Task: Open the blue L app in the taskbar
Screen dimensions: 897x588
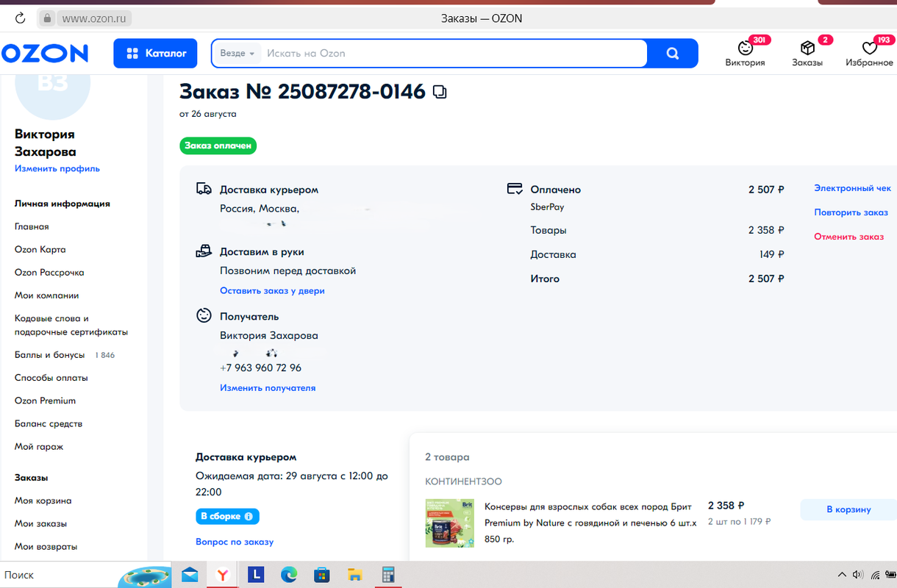Action: pyautogui.click(x=255, y=575)
